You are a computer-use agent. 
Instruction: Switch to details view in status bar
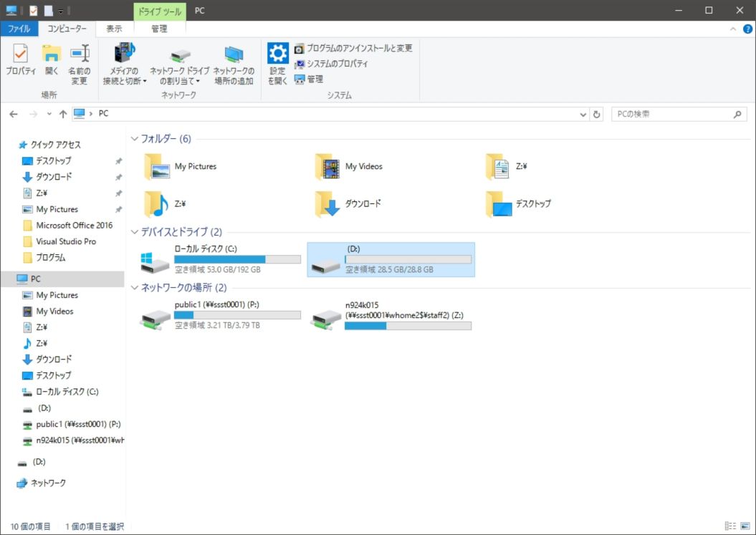coord(729,526)
